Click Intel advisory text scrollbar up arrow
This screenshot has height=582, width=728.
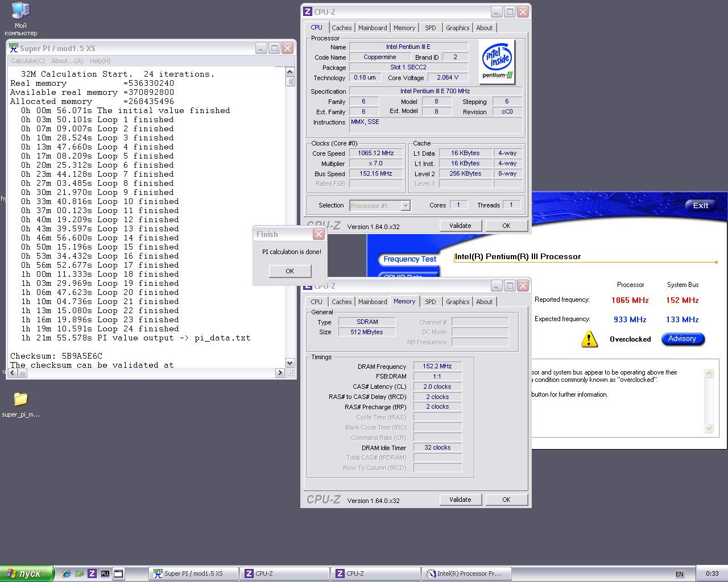coord(709,373)
